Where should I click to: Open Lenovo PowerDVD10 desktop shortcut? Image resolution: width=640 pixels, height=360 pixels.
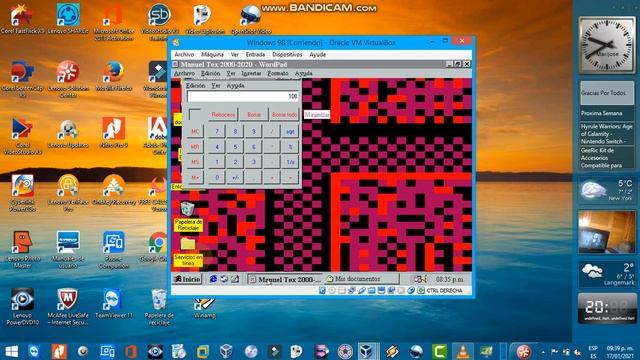click(x=22, y=307)
